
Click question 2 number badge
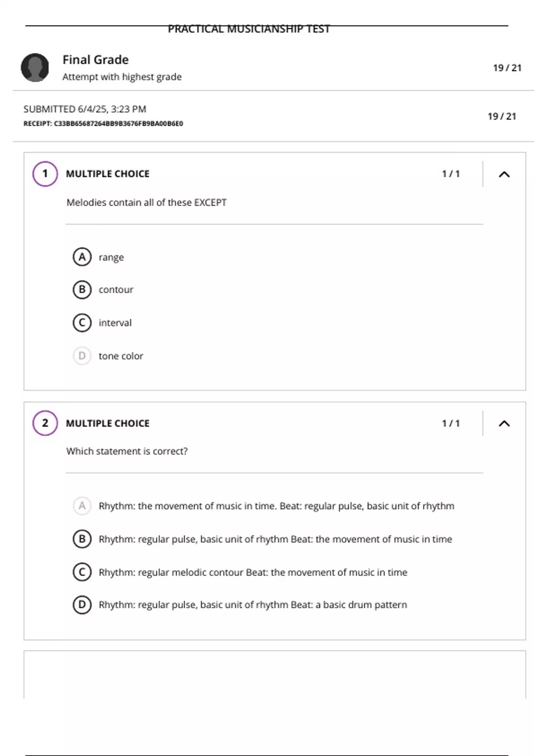[45, 423]
